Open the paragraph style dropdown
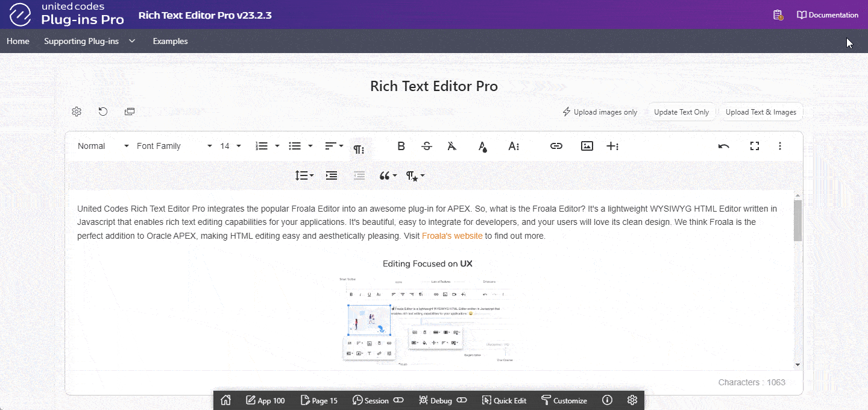 coord(415,175)
